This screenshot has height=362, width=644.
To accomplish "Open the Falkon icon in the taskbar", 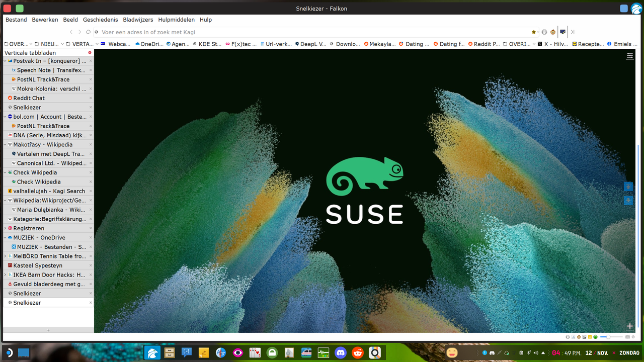I will (x=152, y=353).
